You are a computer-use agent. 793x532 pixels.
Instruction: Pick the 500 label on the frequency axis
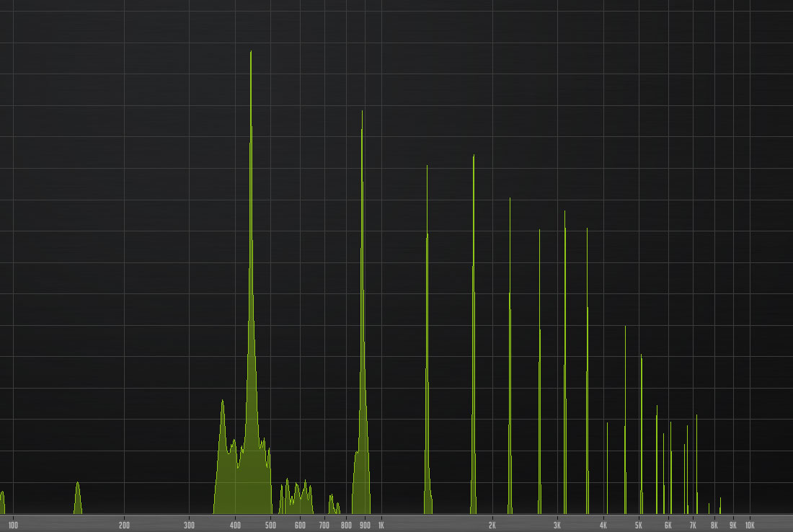(x=270, y=526)
